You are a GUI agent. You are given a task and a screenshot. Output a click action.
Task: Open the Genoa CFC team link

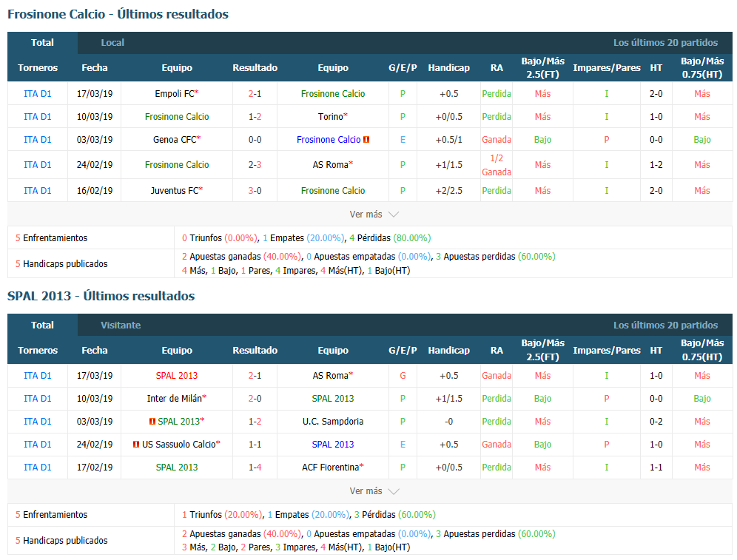tap(175, 140)
